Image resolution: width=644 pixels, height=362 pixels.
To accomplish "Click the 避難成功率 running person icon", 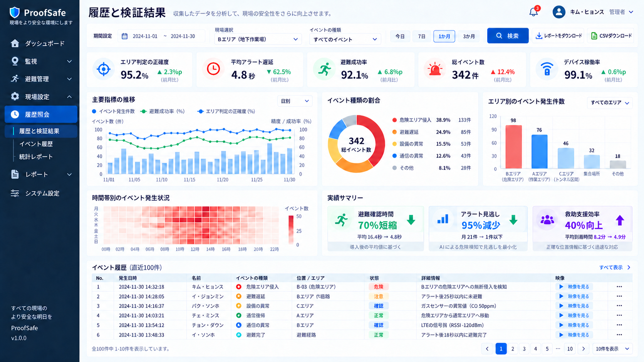I will (324, 69).
